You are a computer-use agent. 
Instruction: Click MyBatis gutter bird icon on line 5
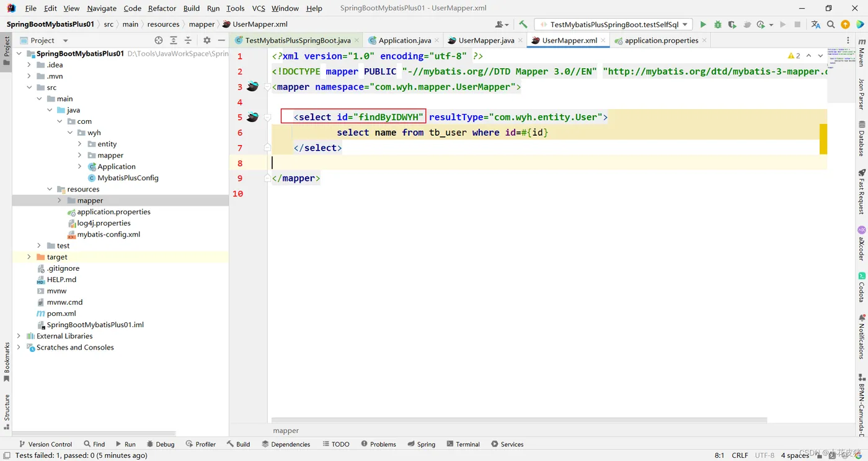pos(252,117)
